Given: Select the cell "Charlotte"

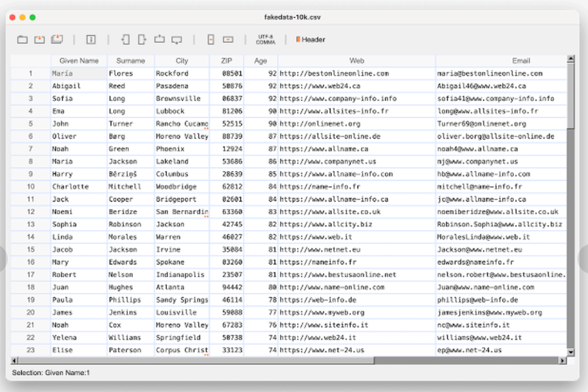Looking at the screenshot, I should [x=79, y=187].
